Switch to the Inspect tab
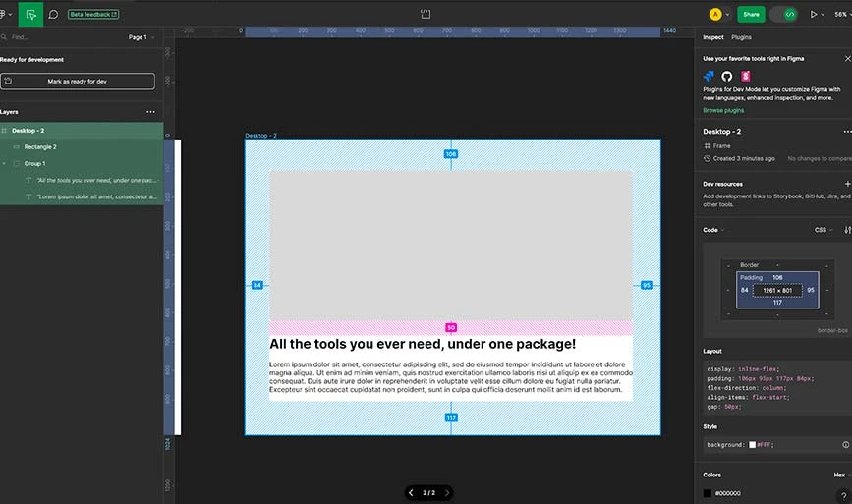Screen dimensions: 852x504 (x=713, y=37)
